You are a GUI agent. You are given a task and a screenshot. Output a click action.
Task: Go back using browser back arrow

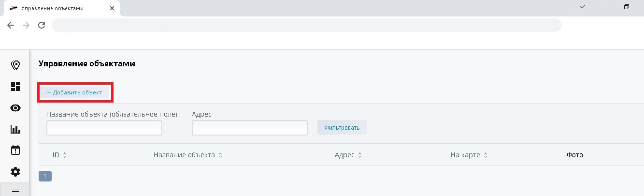click(11, 25)
